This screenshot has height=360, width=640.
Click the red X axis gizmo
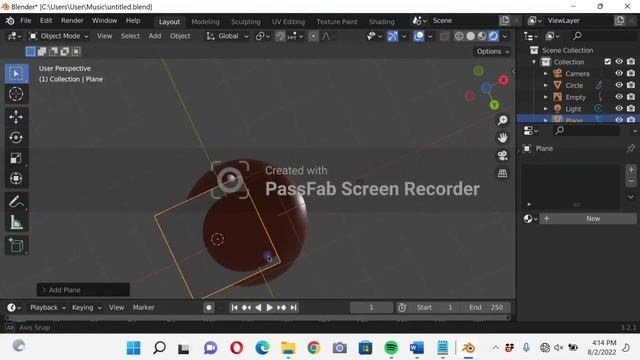503,80
